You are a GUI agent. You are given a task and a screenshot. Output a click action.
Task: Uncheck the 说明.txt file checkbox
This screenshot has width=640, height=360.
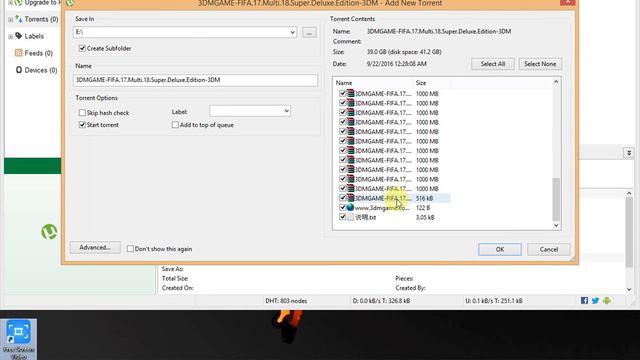coord(342,217)
